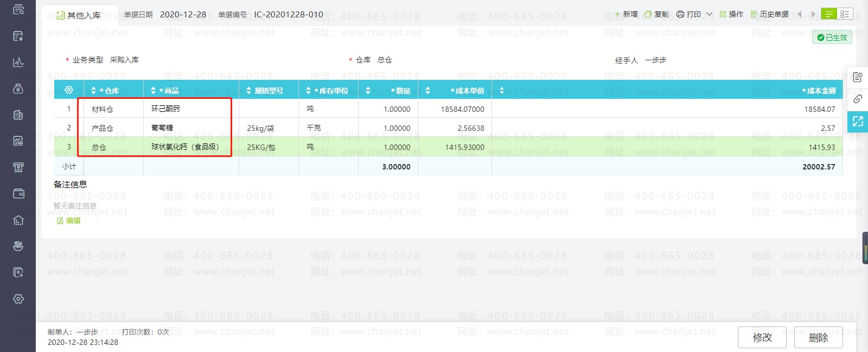Click the 修改 button
The image size is (868, 352).
pos(762,337)
